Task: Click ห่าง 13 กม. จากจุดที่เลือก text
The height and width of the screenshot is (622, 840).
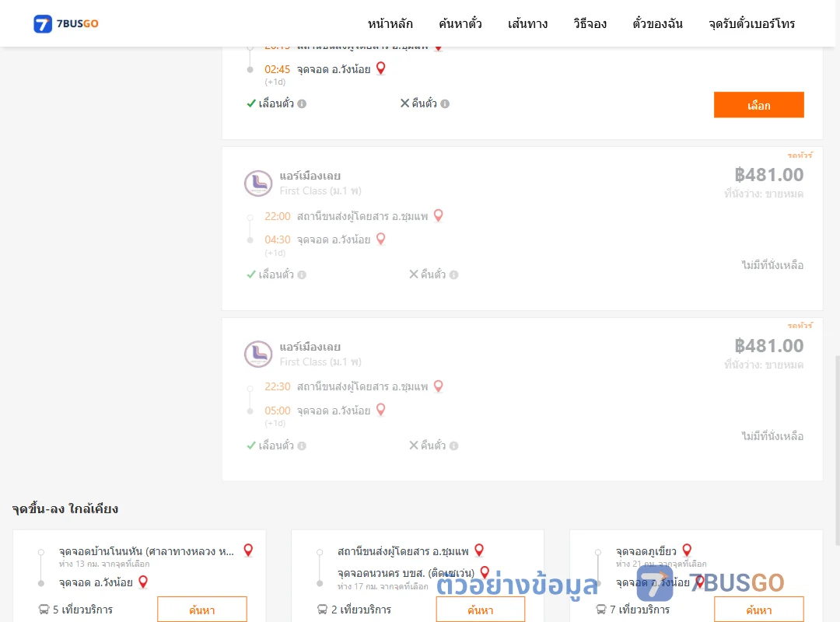Action: tap(104, 564)
